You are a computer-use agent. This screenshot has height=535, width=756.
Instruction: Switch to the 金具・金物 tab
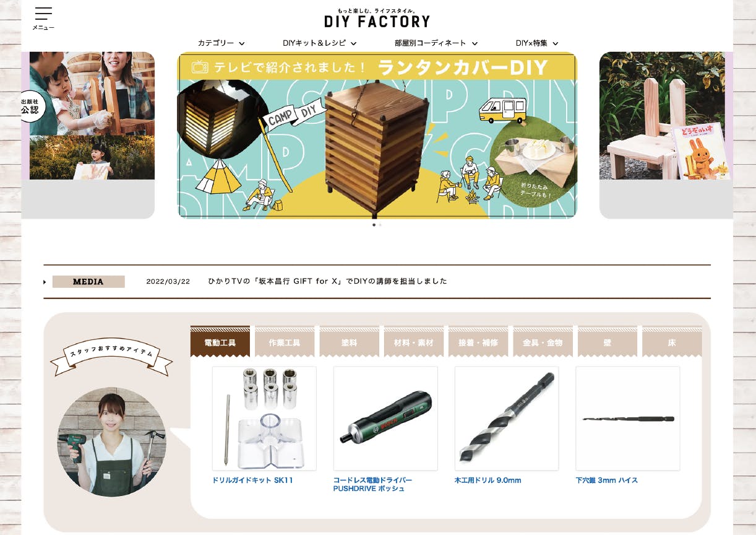tap(543, 342)
